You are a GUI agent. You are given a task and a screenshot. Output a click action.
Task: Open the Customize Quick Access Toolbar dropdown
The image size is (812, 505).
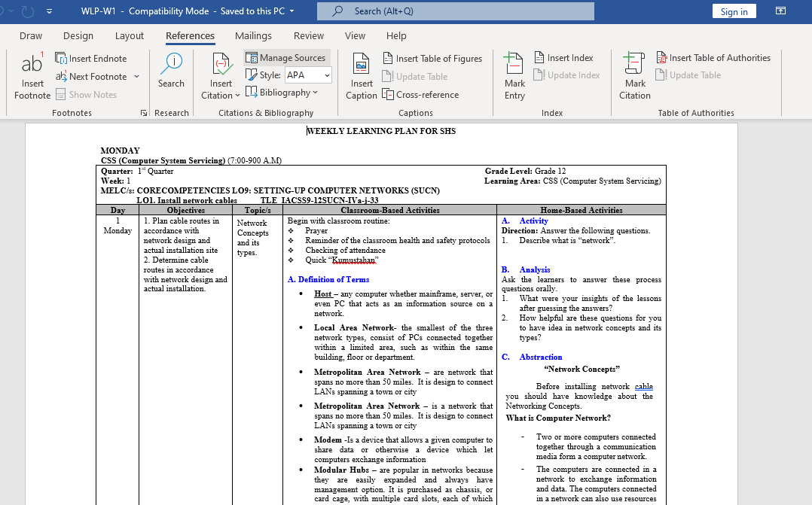point(49,11)
